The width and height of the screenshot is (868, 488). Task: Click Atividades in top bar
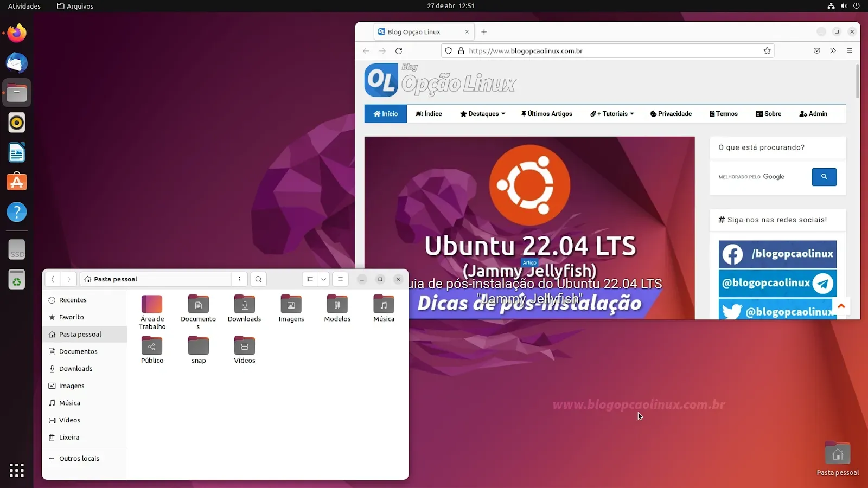24,6
